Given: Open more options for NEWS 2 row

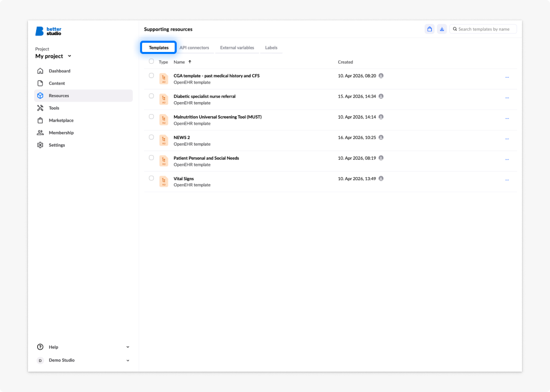Looking at the screenshot, I should tap(507, 139).
